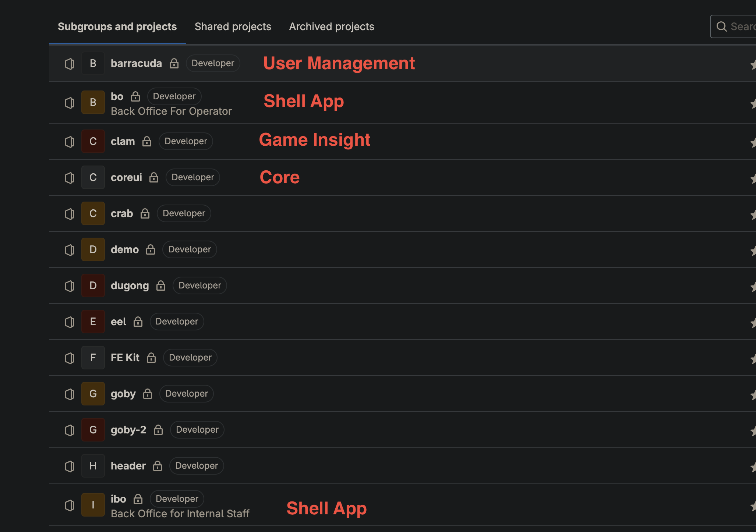Star the header project
The height and width of the screenshot is (532, 756).
click(753, 467)
